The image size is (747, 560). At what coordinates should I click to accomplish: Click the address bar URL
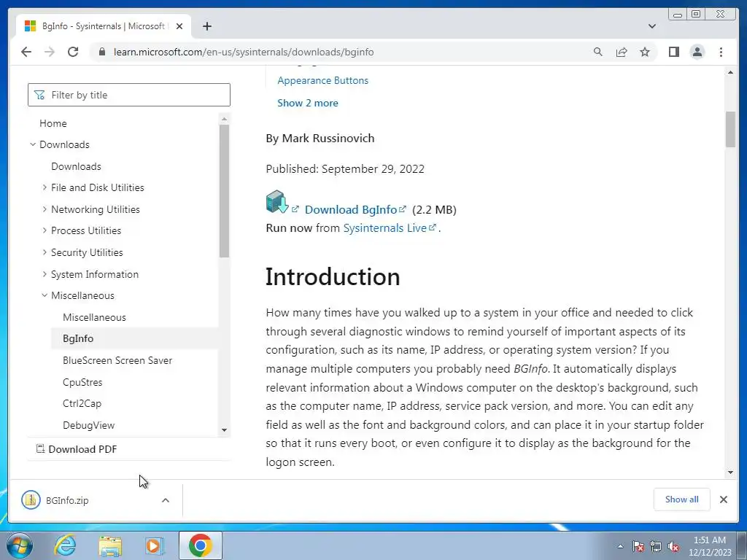point(244,52)
